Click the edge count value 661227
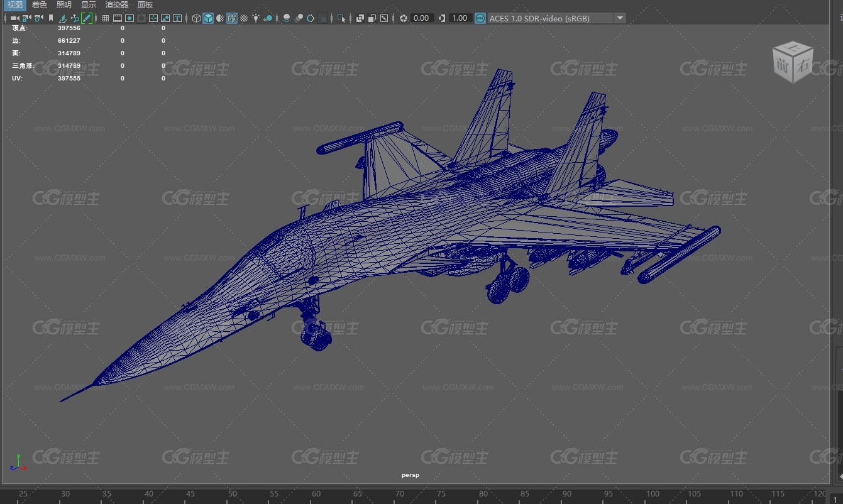Image resolution: width=843 pixels, height=504 pixels. (69, 41)
